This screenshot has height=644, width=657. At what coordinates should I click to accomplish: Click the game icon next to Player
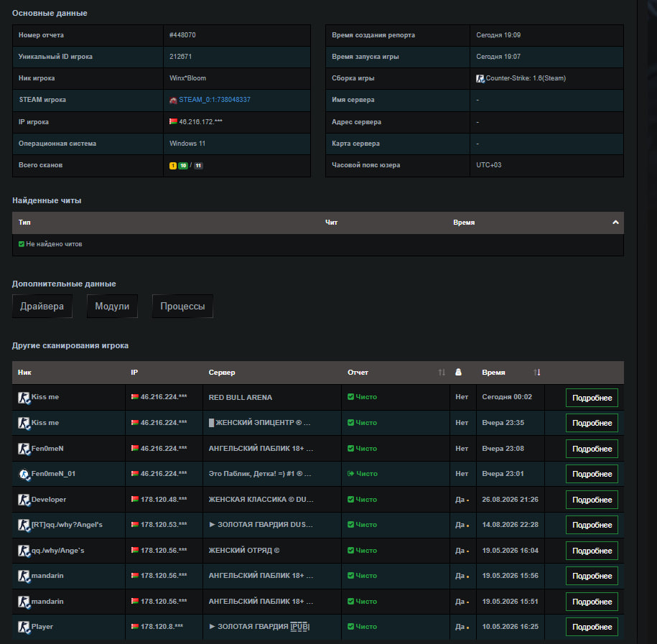(24, 627)
